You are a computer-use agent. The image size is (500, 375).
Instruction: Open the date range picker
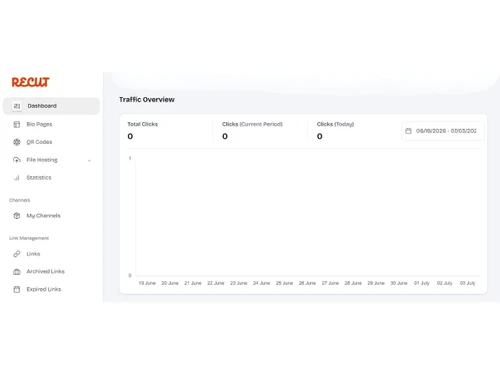pyautogui.click(x=443, y=131)
